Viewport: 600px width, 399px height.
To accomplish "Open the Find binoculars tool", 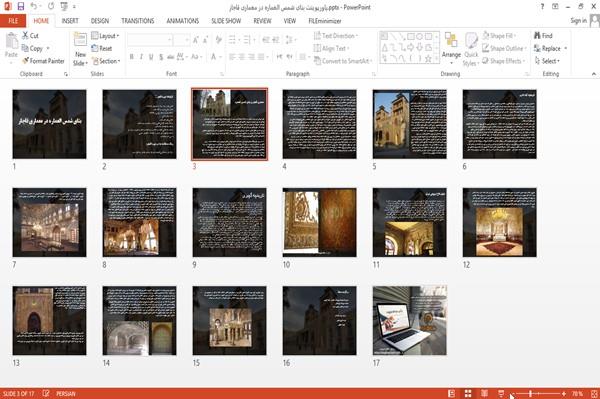I will (543, 36).
